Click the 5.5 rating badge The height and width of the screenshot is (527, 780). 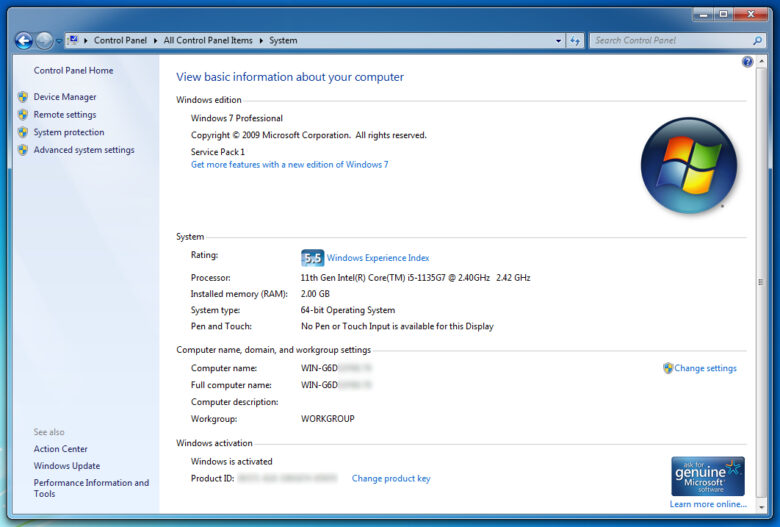click(312, 258)
